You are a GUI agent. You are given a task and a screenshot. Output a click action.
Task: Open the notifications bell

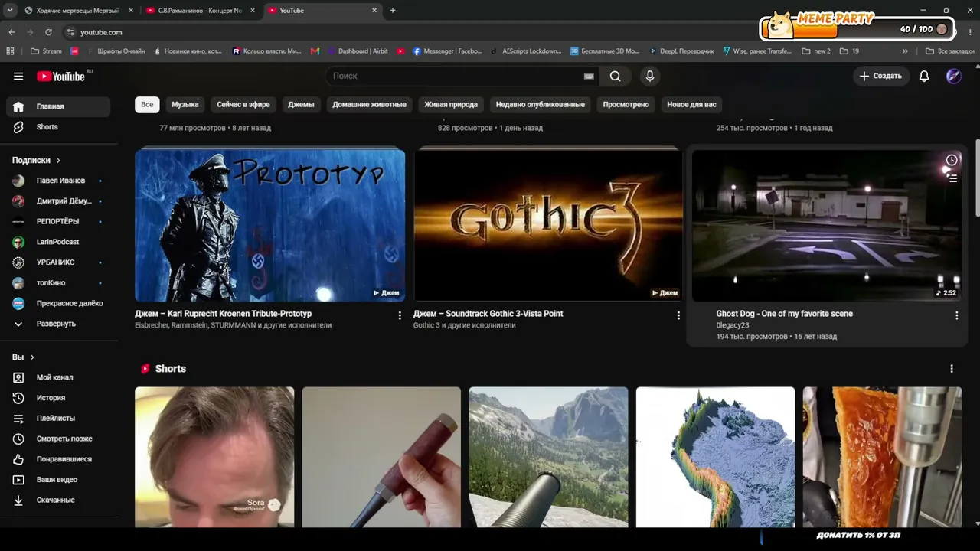924,76
